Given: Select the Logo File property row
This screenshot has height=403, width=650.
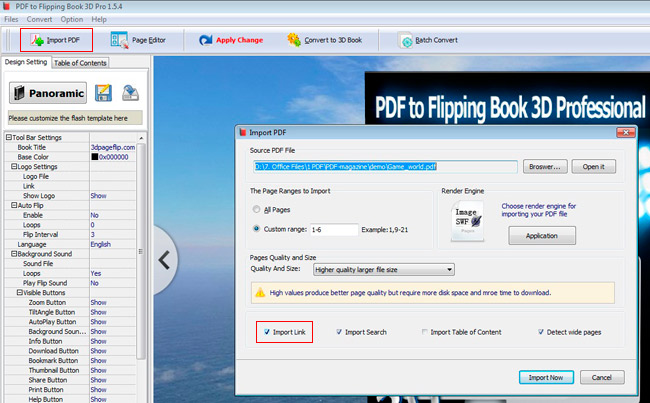Looking at the screenshot, I should pos(70,176).
